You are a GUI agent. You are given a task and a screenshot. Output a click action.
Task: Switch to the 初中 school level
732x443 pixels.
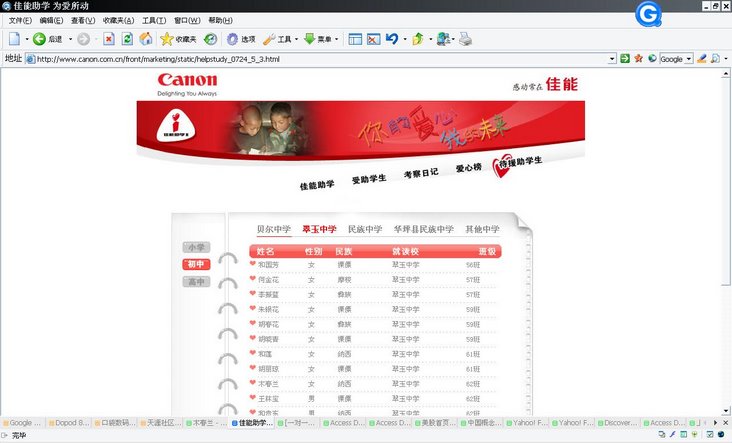coord(196,264)
